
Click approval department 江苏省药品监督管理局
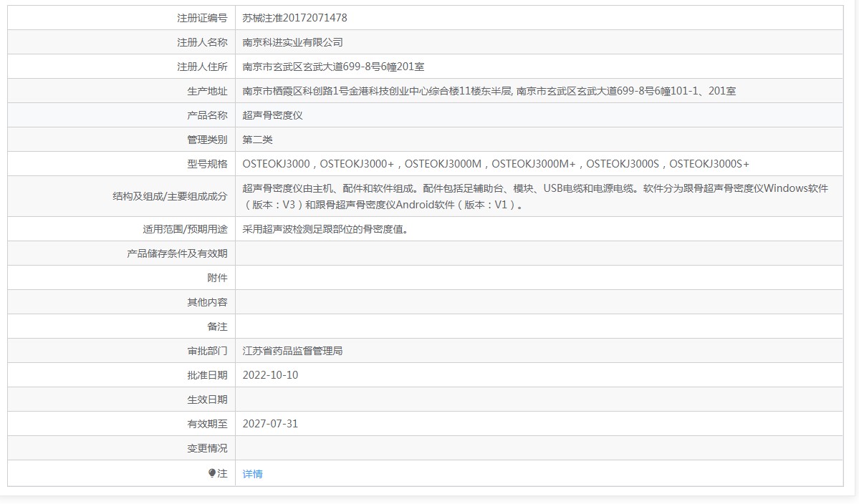click(x=292, y=351)
